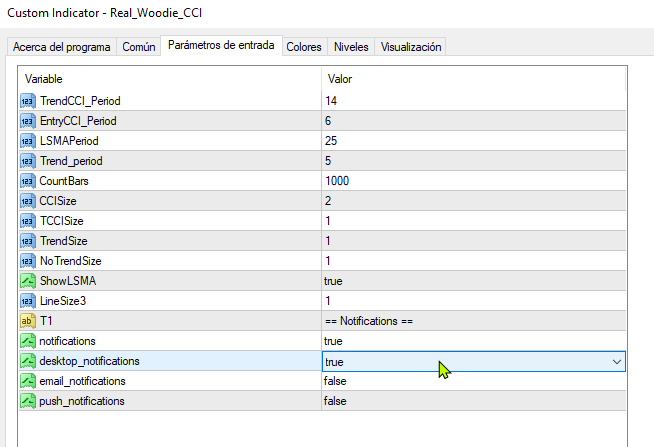Click the integer icon beside CCISize
Screen dimensions: 654x447
28,201
